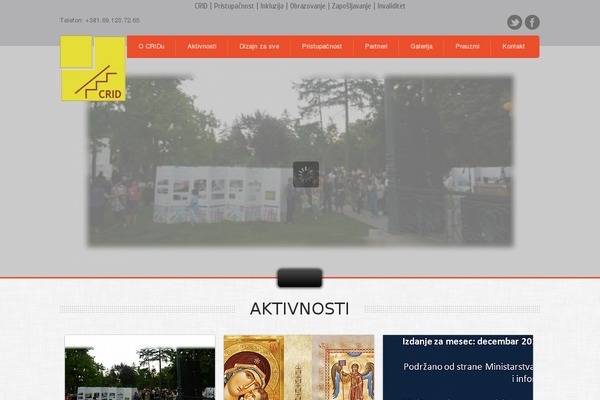Open the park exhibition activity thumbnail
The image size is (600, 400).
pyautogui.click(x=140, y=367)
